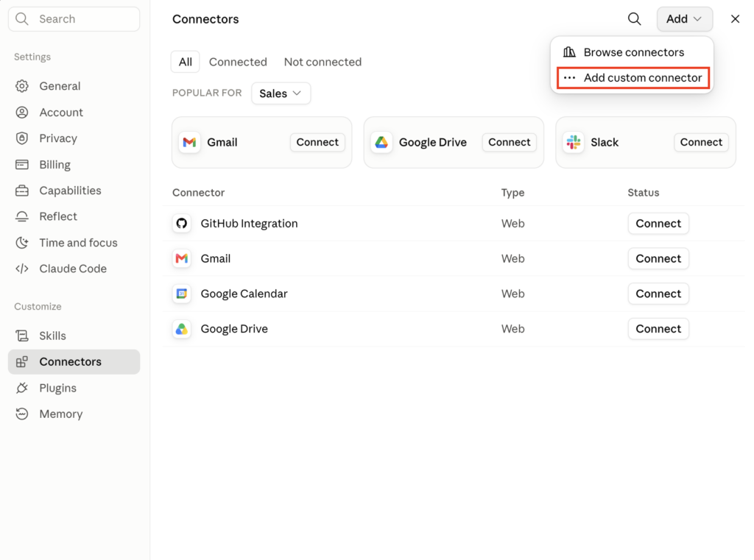This screenshot has width=754, height=560.
Task: Click the Plugins plug icon
Action: point(21,388)
